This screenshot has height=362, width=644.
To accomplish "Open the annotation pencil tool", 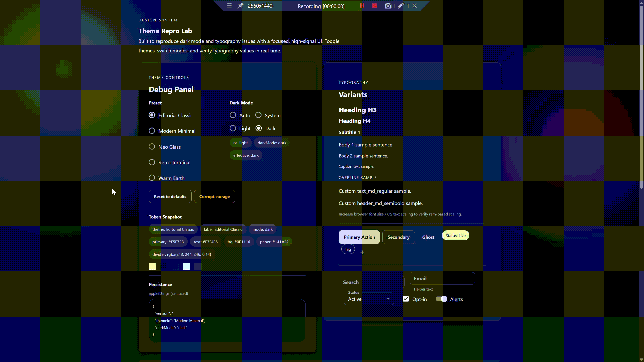I will click(400, 5).
